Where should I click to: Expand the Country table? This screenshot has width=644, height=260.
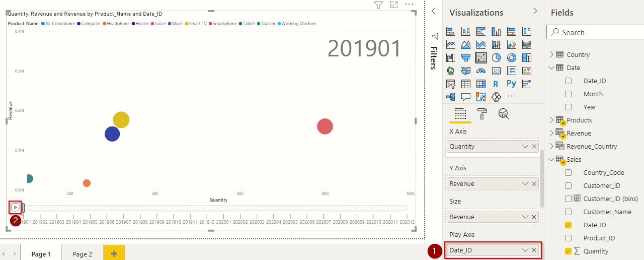point(551,54)
